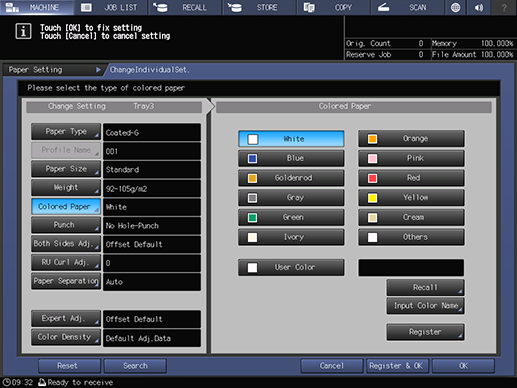The image size is (517, 388).
Task: Click the yellow swatch on Yellow
Action: (372, 198)
